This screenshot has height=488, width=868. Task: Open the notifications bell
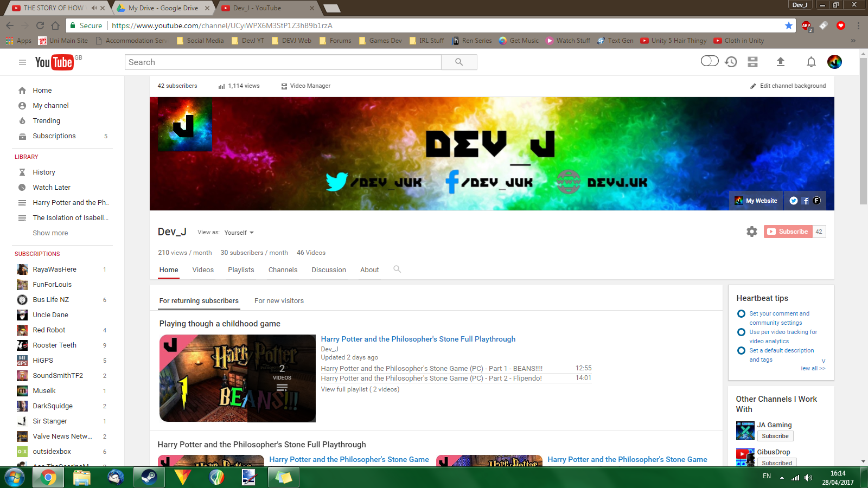(811, 62)
